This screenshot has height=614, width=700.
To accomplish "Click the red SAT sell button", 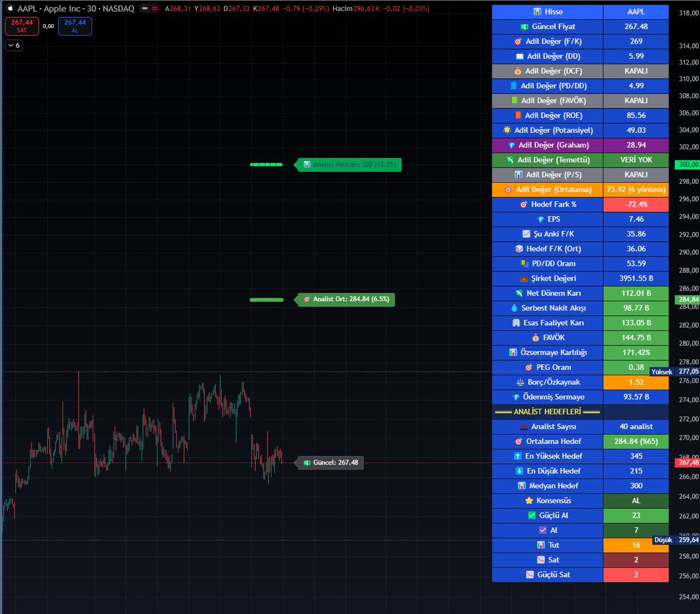I will point(22,26).
